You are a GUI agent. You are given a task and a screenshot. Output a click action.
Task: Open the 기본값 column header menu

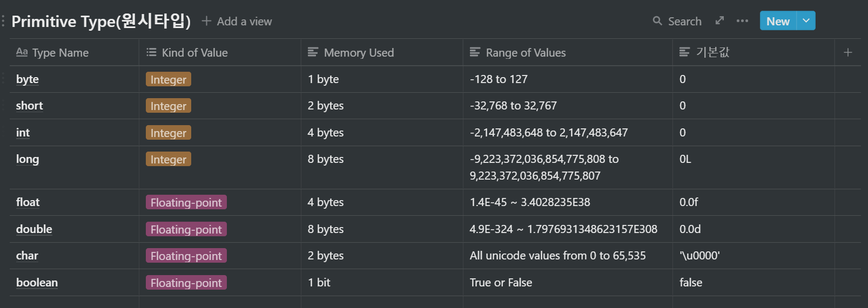[712, 52]
